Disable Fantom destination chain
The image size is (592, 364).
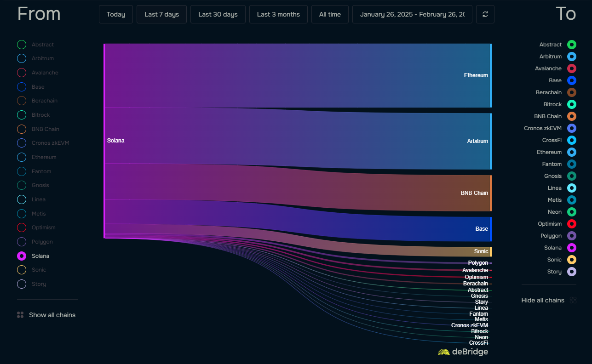572,164
